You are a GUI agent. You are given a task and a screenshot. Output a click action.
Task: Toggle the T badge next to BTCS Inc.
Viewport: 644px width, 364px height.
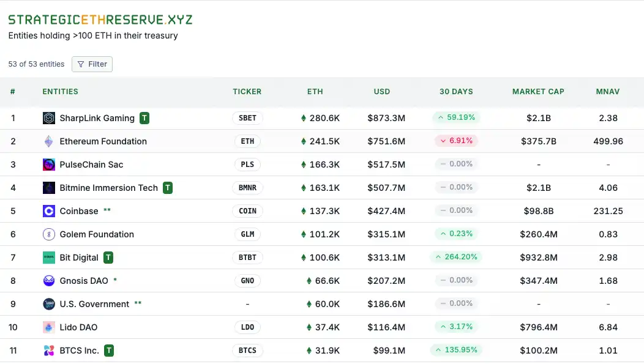pyautogui.click(x=108, y=351)
